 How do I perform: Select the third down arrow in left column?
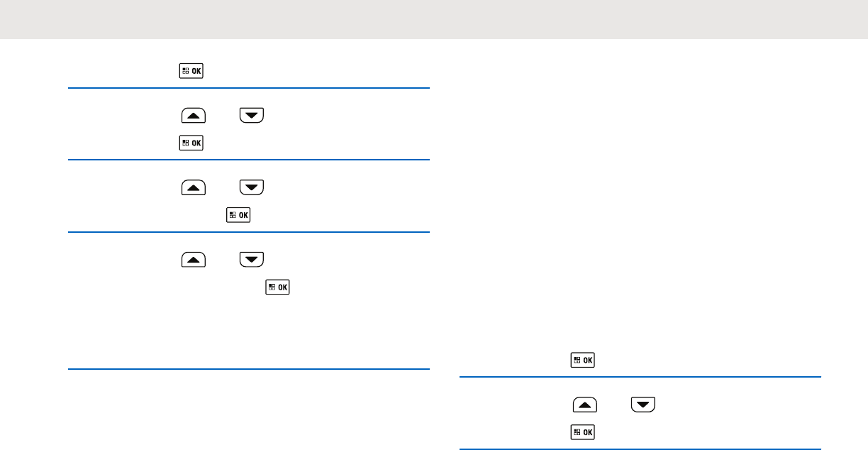[251, 260]
